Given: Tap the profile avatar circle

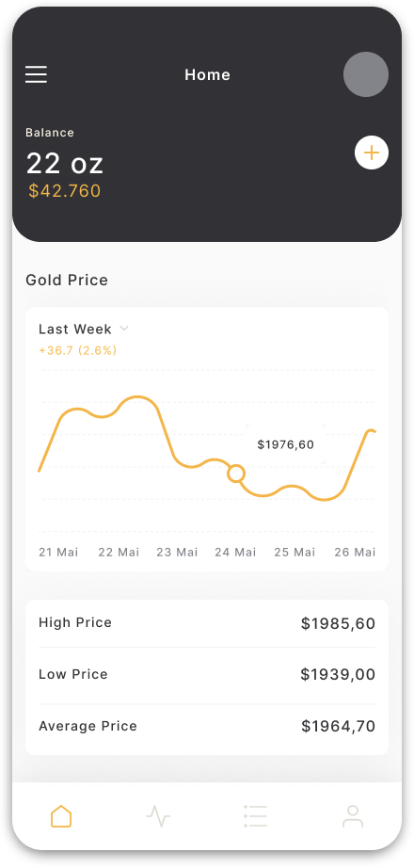Looking at the screenshot, I should pos(366,74).
